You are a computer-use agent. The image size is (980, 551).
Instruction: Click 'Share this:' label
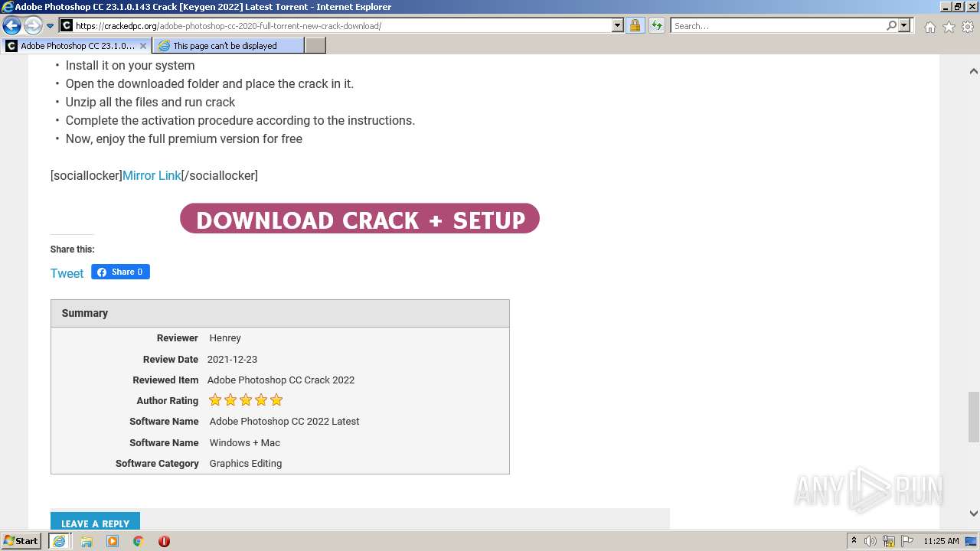(73, 249)
